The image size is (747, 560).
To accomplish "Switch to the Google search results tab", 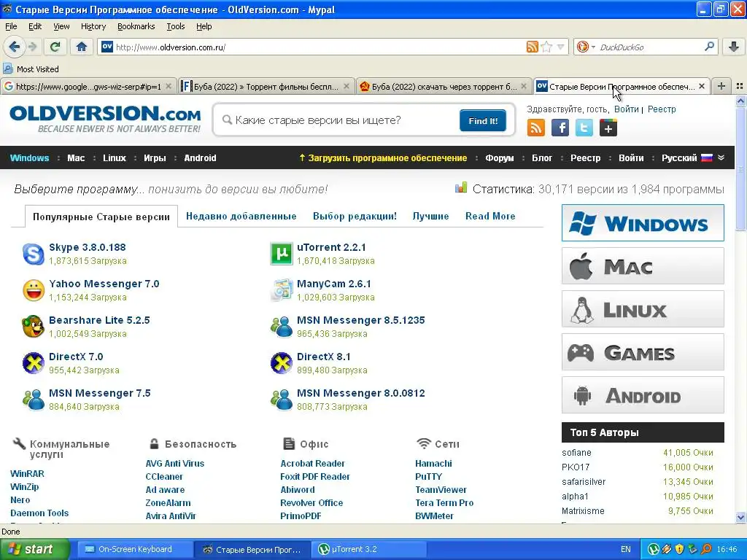I will 88,86.
